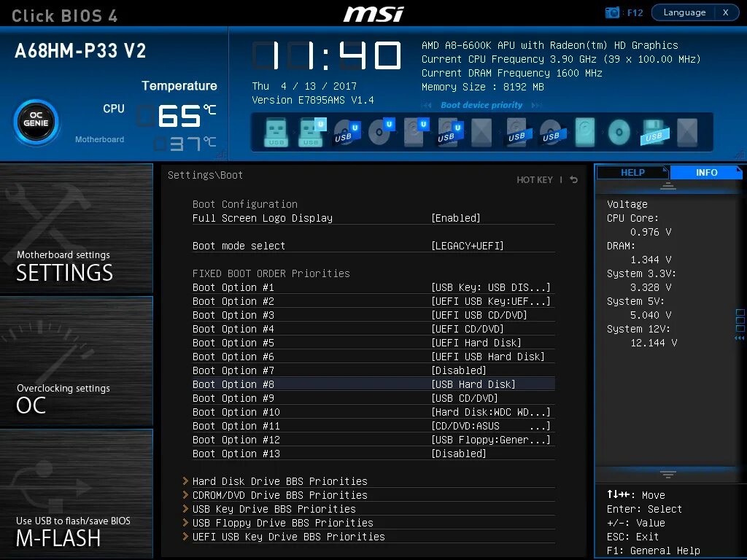
Task: Change Boot Option #13 Disabled value
Action: [x=458, y=453]
